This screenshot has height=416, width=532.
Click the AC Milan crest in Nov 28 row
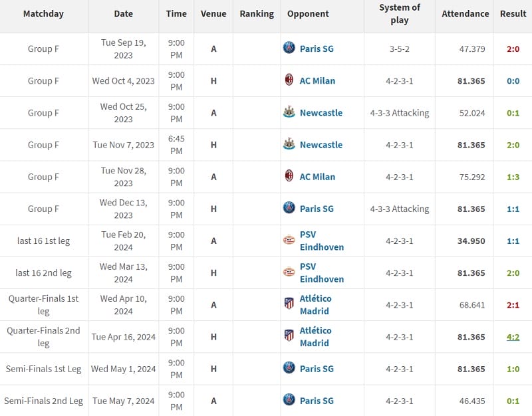(289, 177)
